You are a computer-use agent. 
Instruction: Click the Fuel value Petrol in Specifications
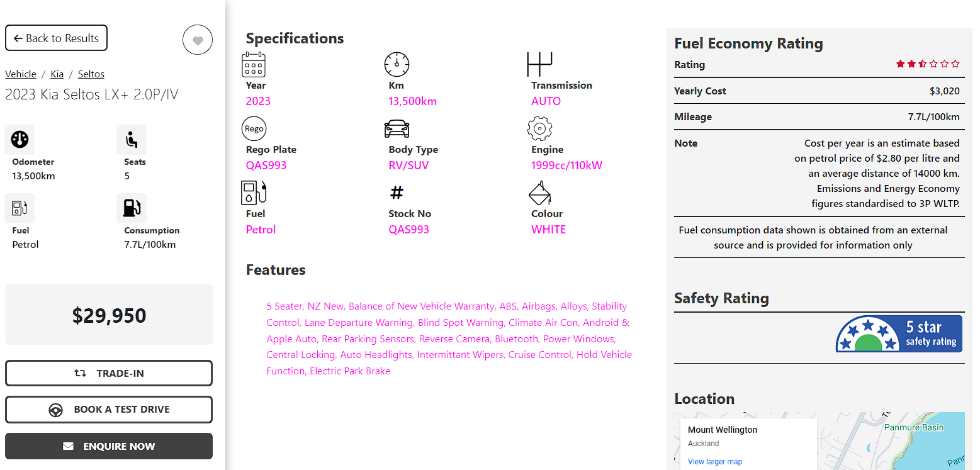[261, 230]
